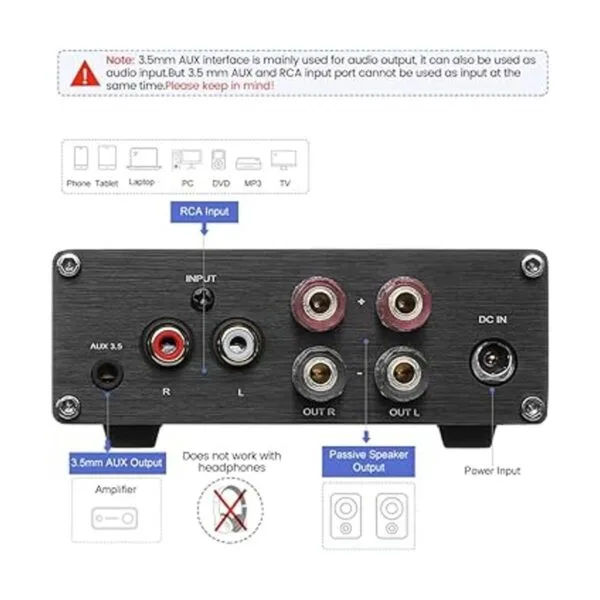Click the Laptop device icon

point(143,158)
